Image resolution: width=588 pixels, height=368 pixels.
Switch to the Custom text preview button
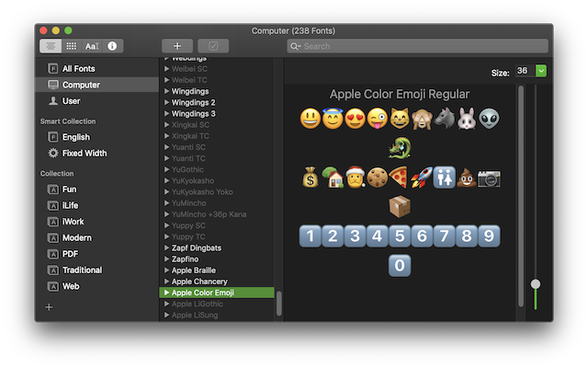(x=92, y=46)
